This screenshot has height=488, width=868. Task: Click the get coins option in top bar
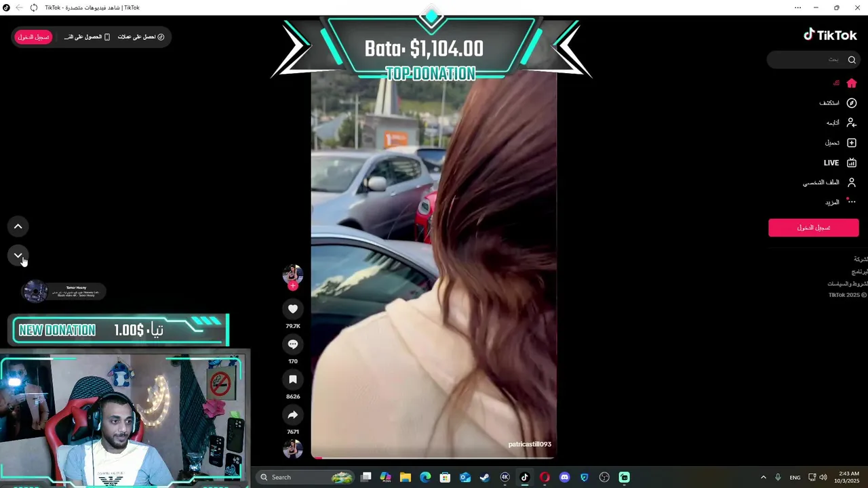coord(141,37)
